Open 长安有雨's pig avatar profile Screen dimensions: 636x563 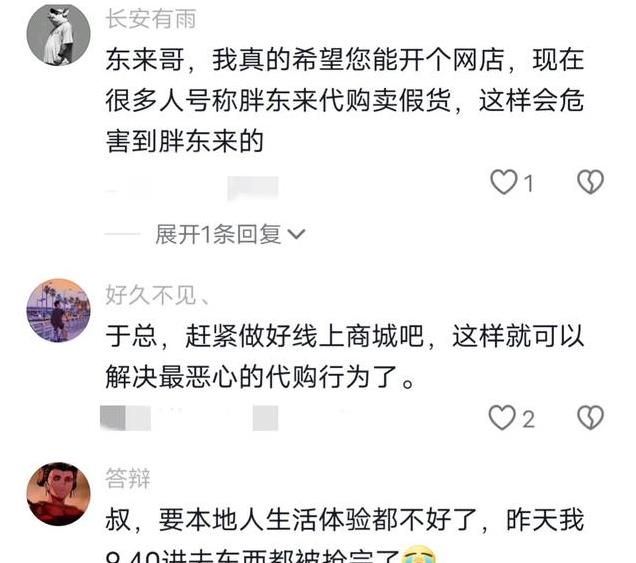click(58, 34)
